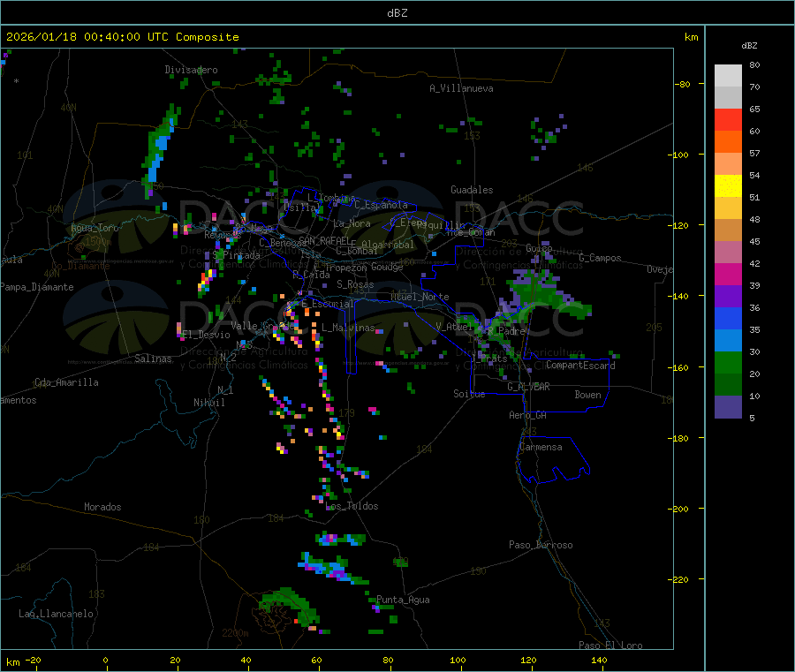This screenshot has width=795, height=672.
Task: Click the gray 70 dBZ legend color block
Action: point(728,98)
